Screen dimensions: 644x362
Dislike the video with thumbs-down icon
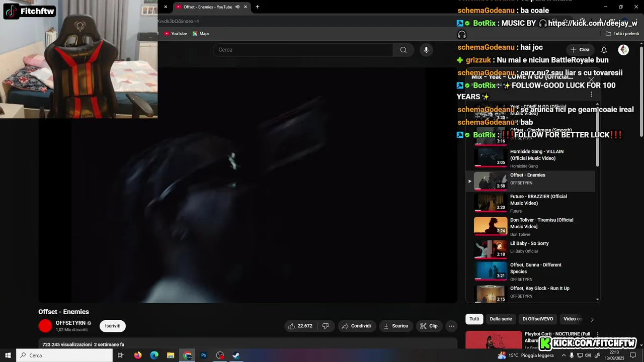point(325,326)
